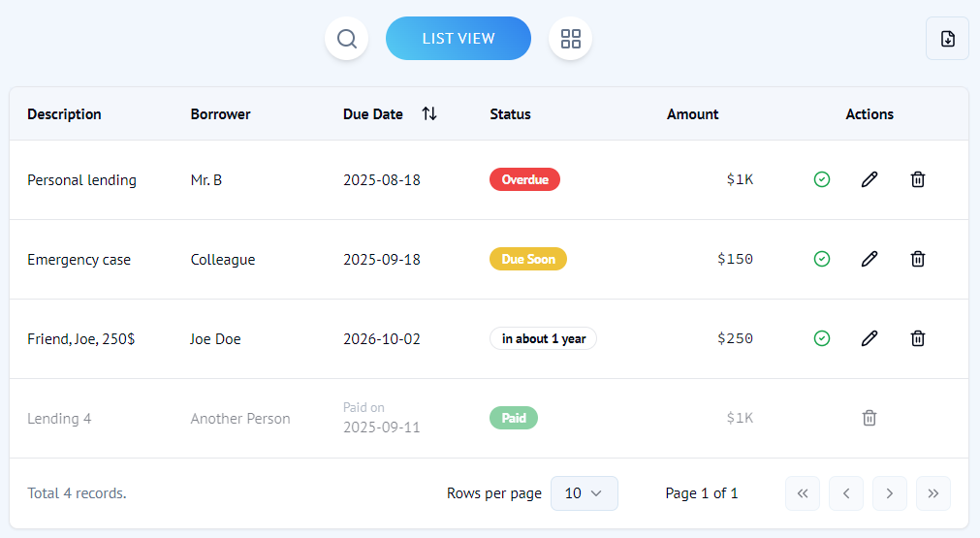
Task: Select the LIST VIEW button
Action: (x=458, y=39)
